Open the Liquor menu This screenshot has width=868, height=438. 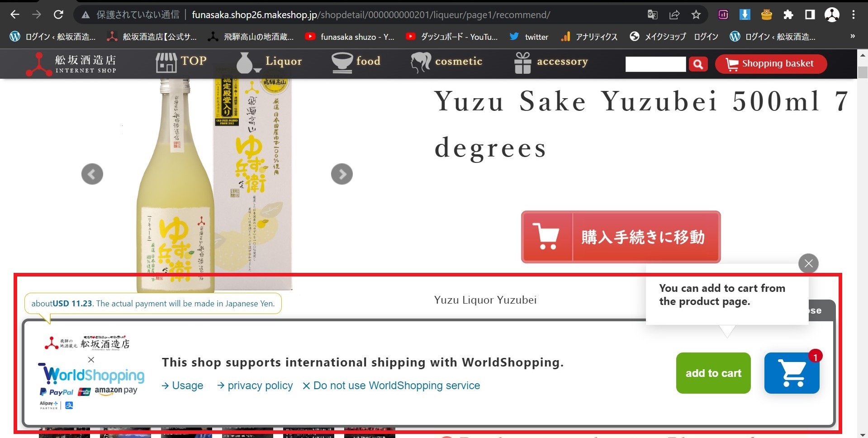[269, 62]
